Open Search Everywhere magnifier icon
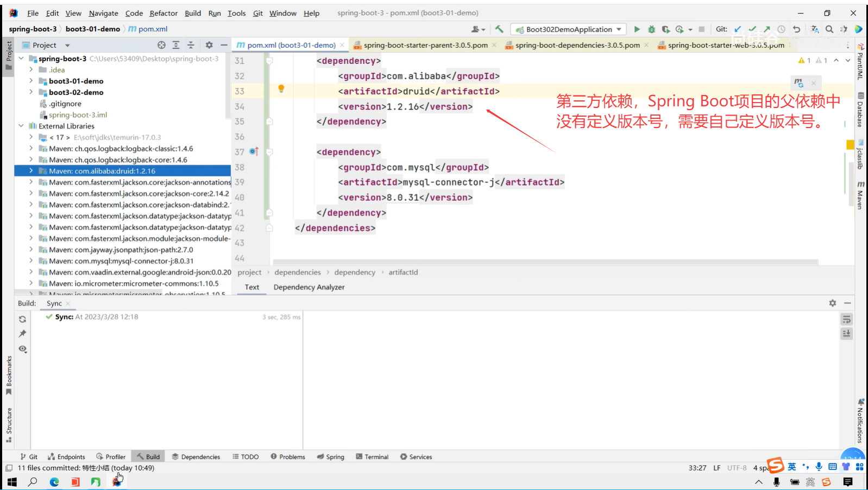 (829, 29)
